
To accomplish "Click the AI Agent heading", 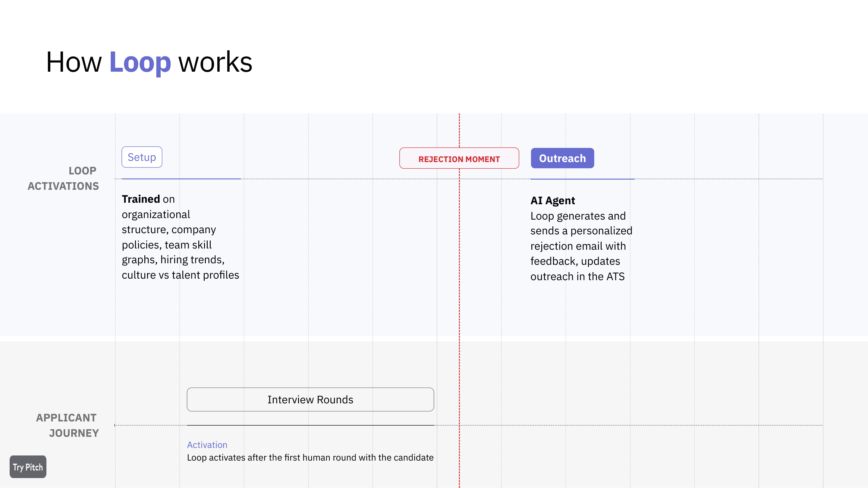I will point(553,200).
